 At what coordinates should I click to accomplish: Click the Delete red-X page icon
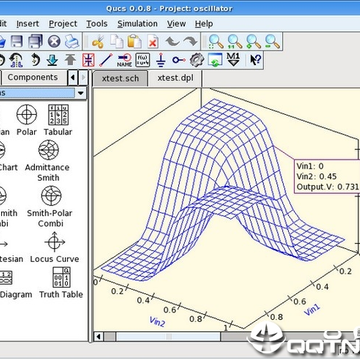click(x=153, y=42)
